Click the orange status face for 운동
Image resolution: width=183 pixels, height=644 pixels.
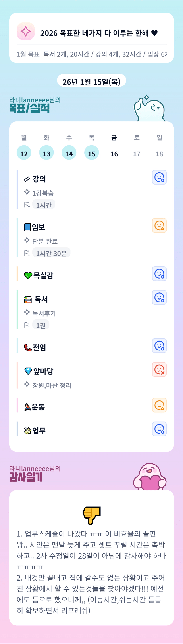(x=159, y=405)
